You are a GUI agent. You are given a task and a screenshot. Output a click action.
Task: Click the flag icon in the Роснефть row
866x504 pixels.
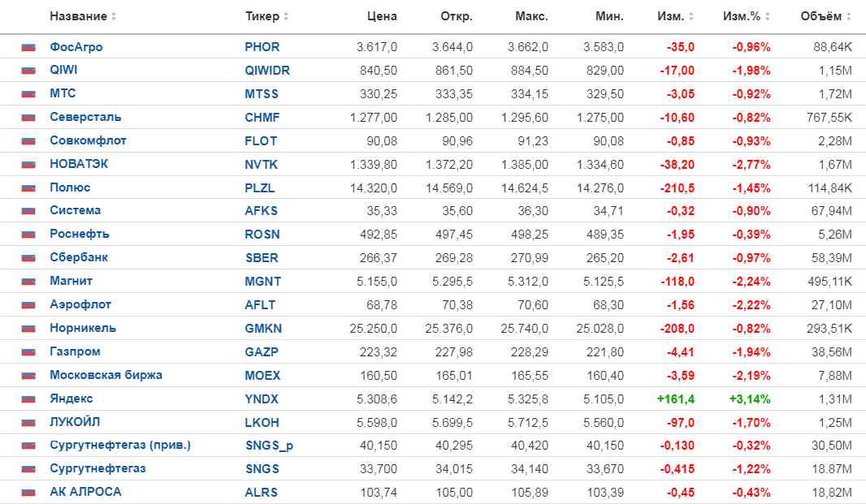coord(28,235)
